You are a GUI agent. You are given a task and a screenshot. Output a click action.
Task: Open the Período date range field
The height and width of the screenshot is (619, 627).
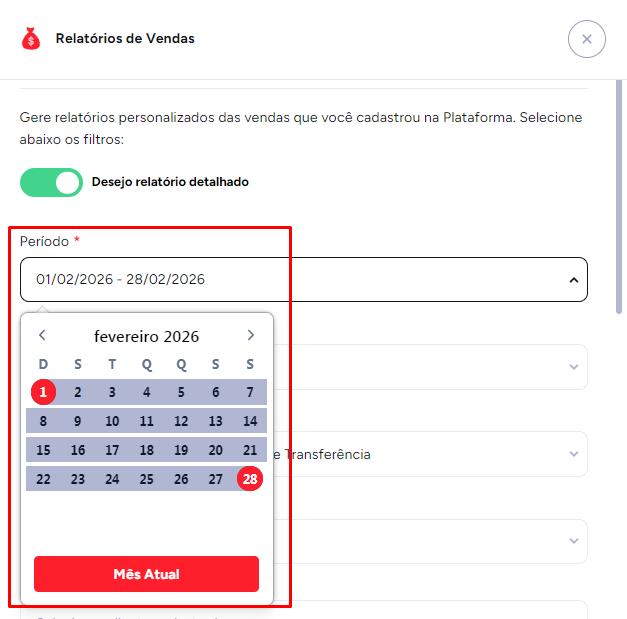click(x=290, y=280)
